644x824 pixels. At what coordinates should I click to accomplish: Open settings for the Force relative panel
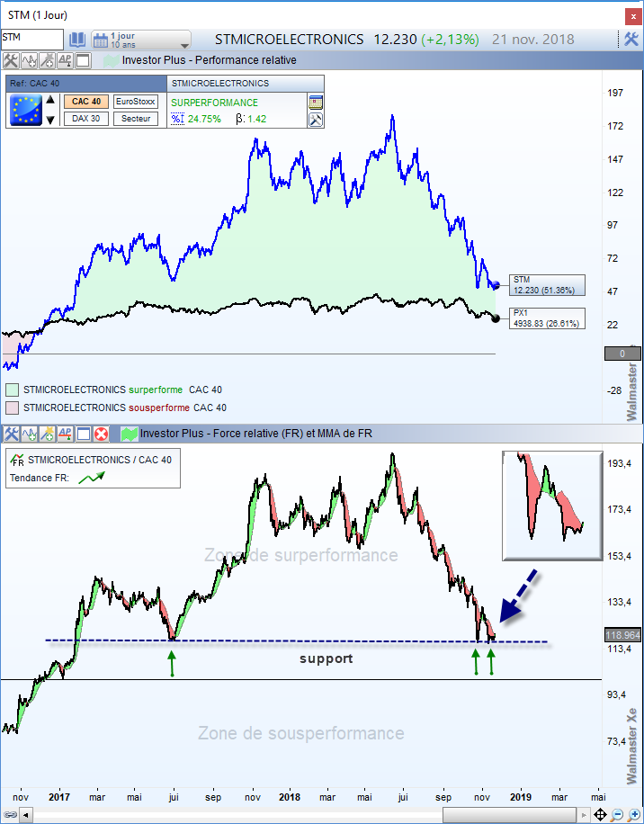coord(11,434)
